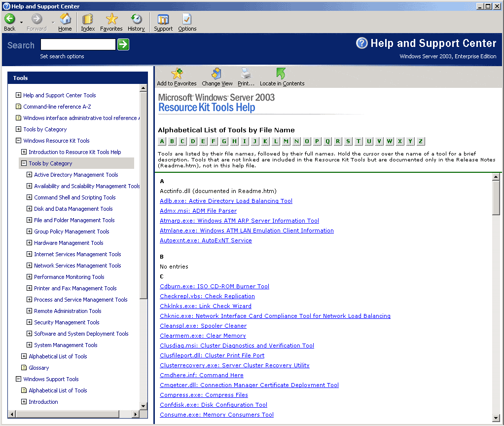This screenshot has width=504, height=426.
Task: Click Add to Favorites star icon
Action: (x=177, y=74)
